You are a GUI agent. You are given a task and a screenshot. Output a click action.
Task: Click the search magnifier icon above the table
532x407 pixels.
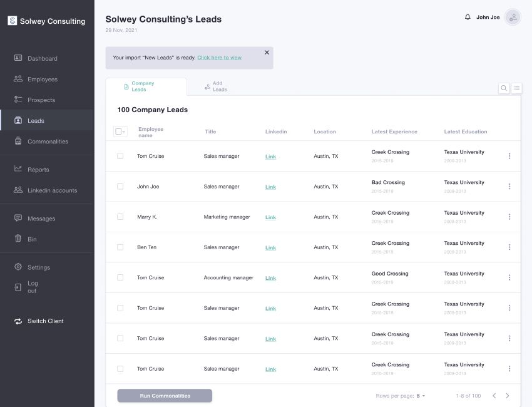[504, 88]
